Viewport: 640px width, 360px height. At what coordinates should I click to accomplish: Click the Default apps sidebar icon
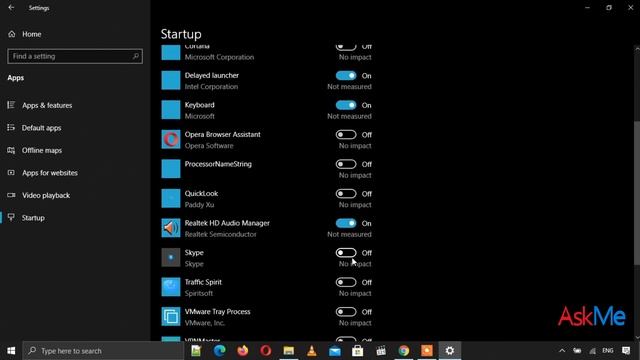(x=11, y=128)
